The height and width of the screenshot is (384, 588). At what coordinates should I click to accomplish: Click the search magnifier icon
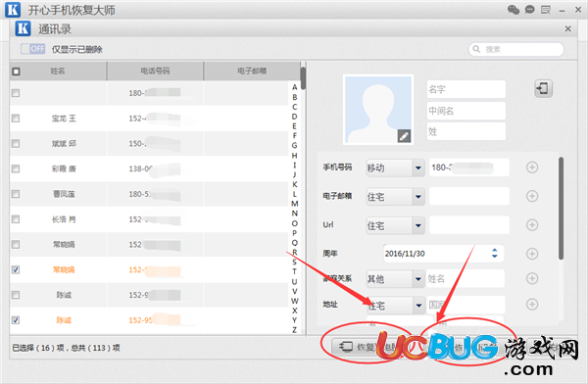[476, 49]
